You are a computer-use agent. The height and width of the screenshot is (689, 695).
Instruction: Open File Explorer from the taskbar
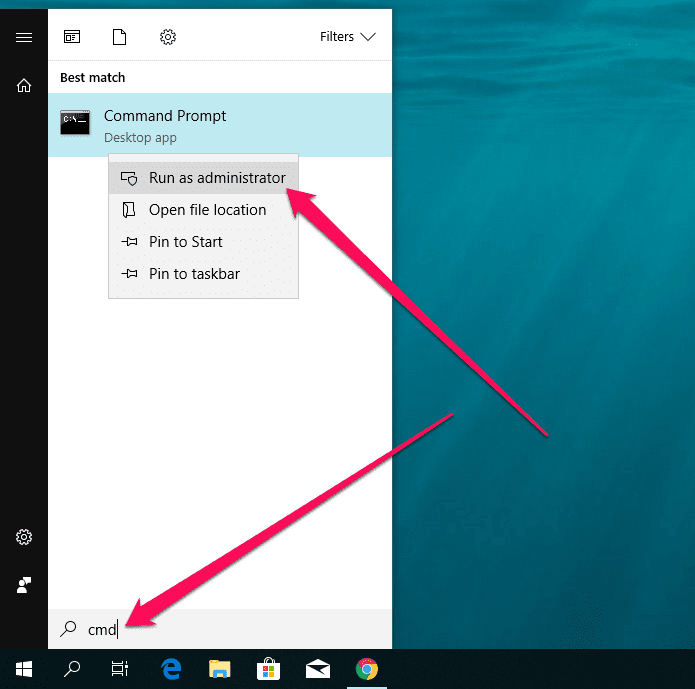pyautogui.click(x=220, y=669)
